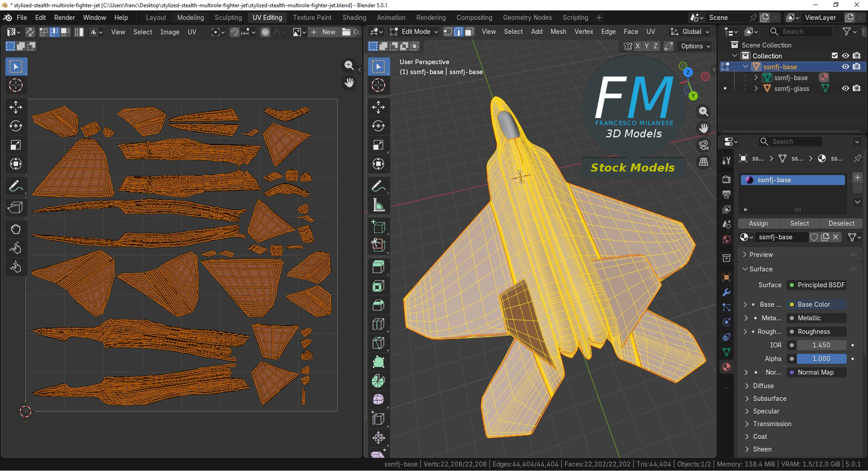Click the 3D viewport zoom magnifier icon
The width and height of the screenshot is (868, 471).
pos(703,112)
